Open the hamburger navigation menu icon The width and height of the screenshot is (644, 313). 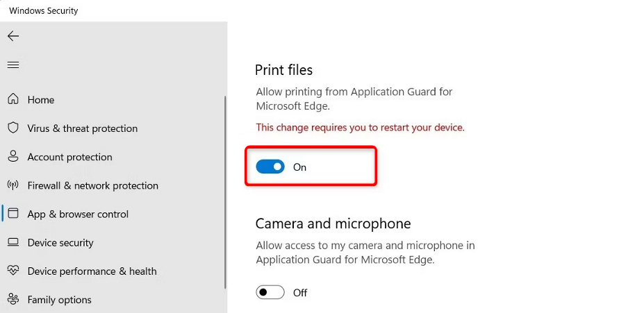tap(13, 65)
